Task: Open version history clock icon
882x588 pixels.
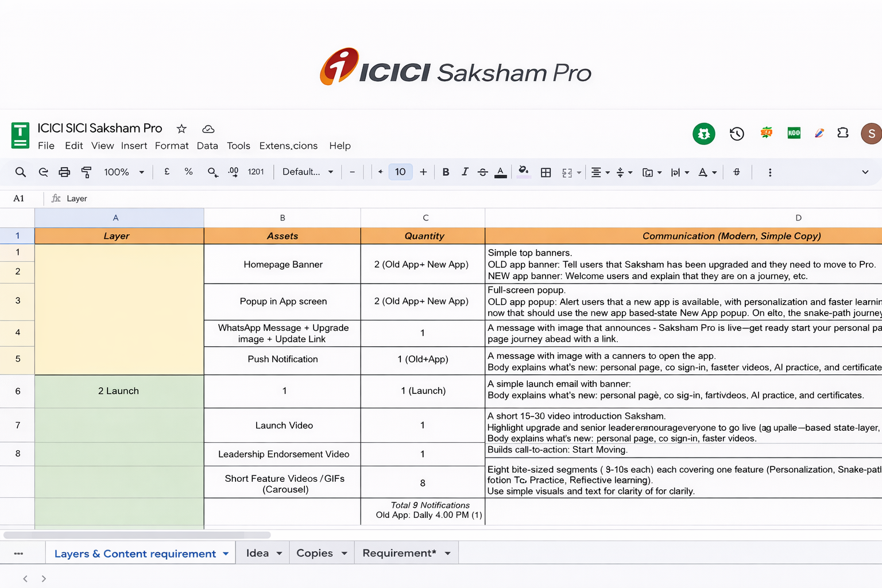Action: tap(737, 134)
